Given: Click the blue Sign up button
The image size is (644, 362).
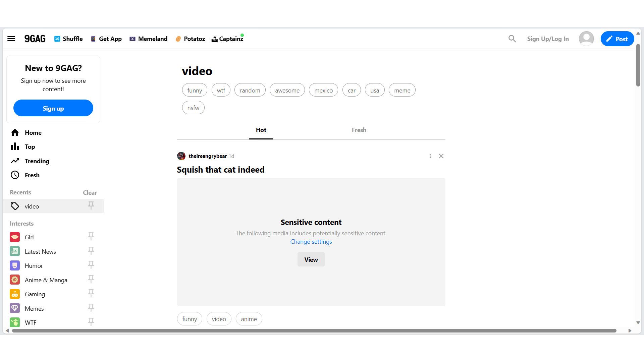Looking at the screenshot, I should [53, 108].
